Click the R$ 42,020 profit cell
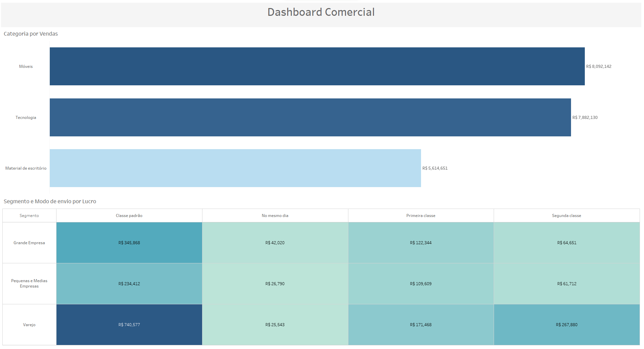 point(275,243)
